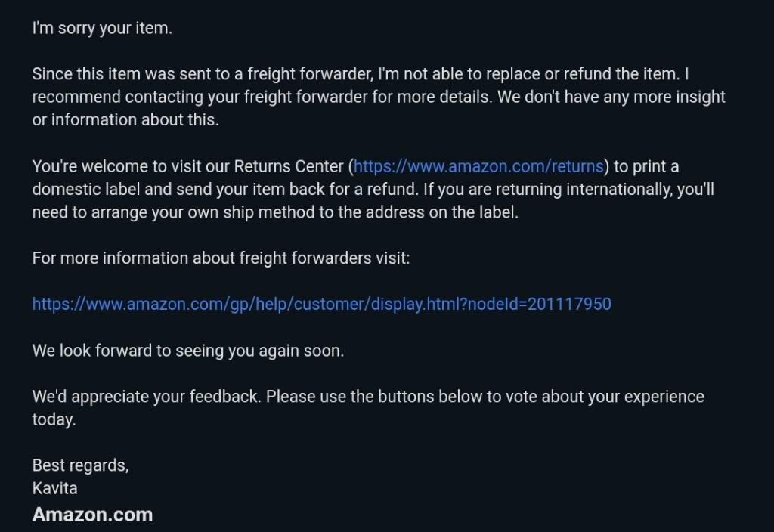This screenshot has height=532, width=774.
Task: Open the amazon.com/returns link
Action: [478, 167]
